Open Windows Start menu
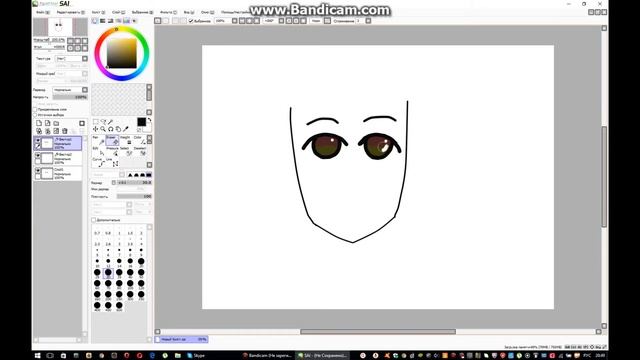Image resolution: width=640 pixels, height=360 pixels. click(38, 356)
